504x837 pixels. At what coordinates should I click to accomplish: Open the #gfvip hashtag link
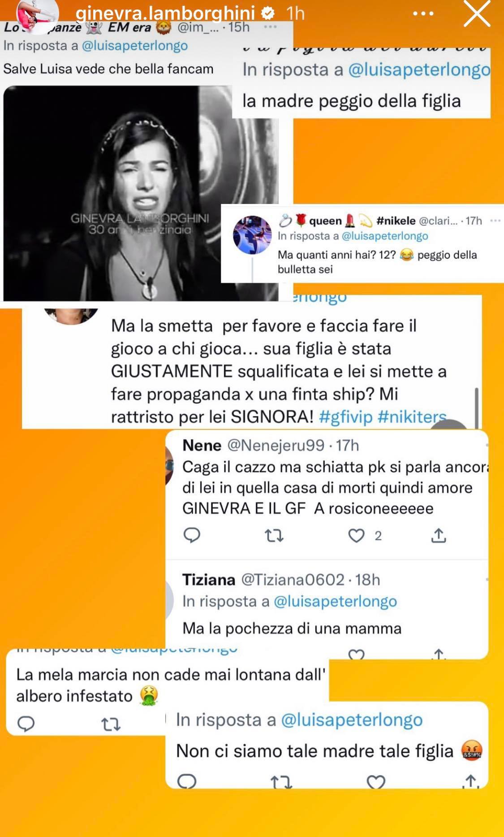[345, 417]
